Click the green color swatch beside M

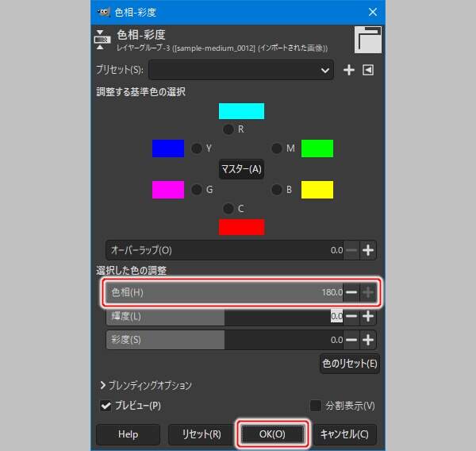click(317, 148)
